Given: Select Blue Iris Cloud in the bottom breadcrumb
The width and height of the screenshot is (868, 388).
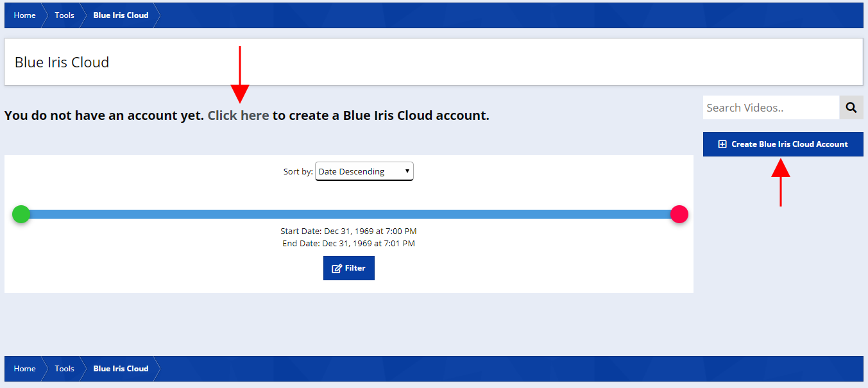Looking at the screenshot, I should coord(121,369).
